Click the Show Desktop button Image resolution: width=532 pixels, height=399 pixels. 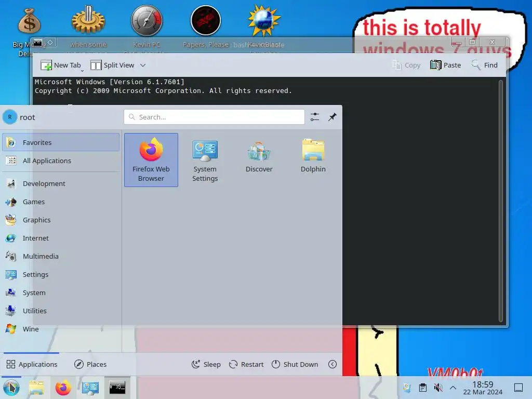click(x=518, y=388)
